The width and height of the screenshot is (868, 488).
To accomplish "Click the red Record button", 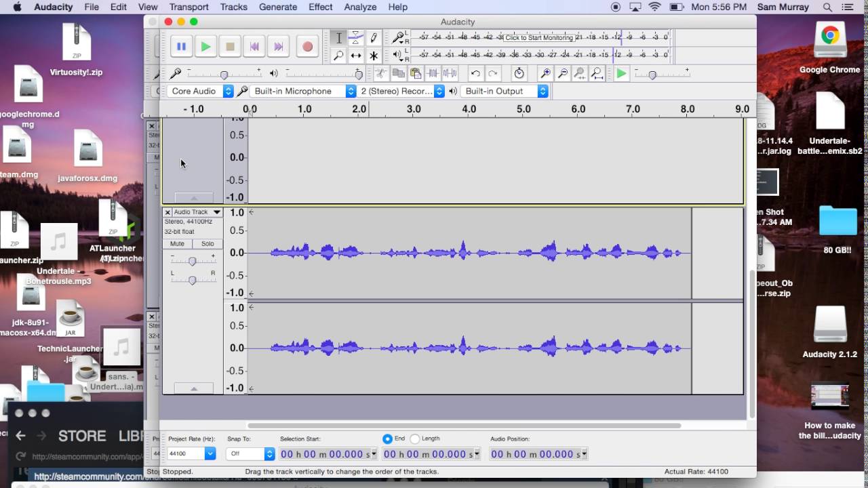I will coord(307,47).
